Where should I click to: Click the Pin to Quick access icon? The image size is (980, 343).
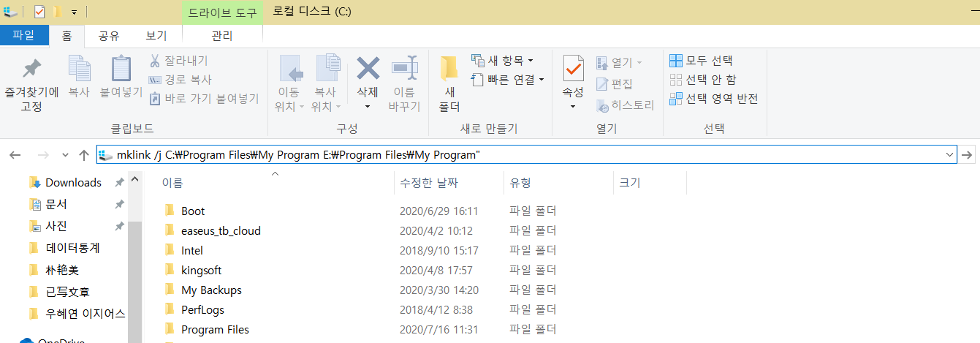point(32,69)
